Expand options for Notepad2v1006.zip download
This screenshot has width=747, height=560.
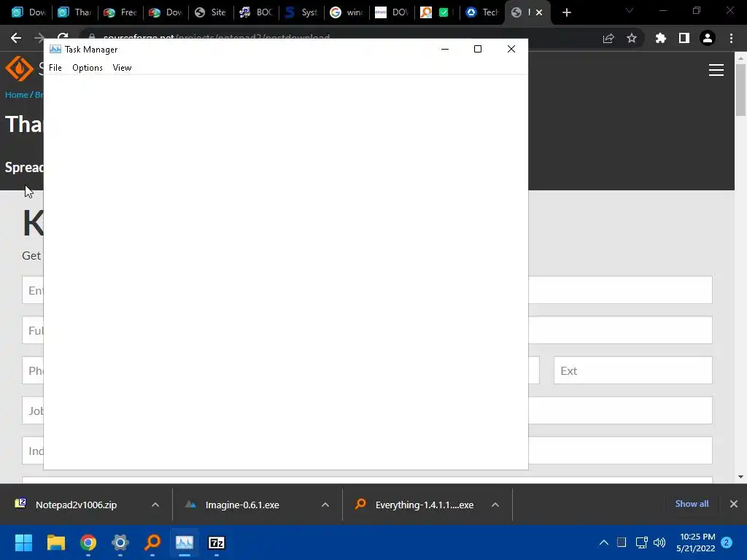[x=155, y=505]
